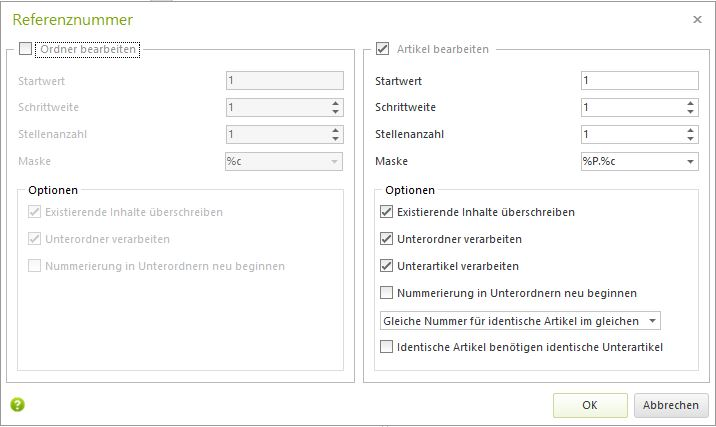Uncheck Artikel Existierende Inhalte überschreiben
Screen dimensions: 716x427
386,212
